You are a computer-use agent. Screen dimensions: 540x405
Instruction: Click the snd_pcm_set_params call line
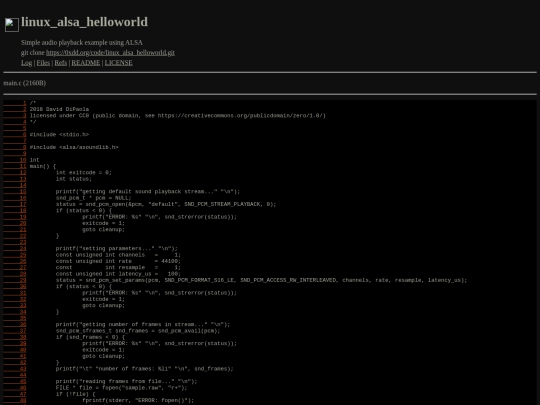(261, 280)
